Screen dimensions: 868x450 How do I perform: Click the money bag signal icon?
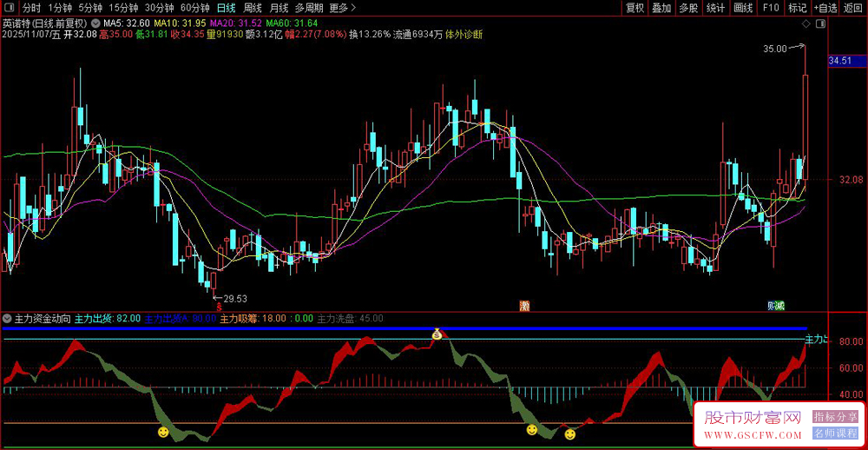click(437, 334)
